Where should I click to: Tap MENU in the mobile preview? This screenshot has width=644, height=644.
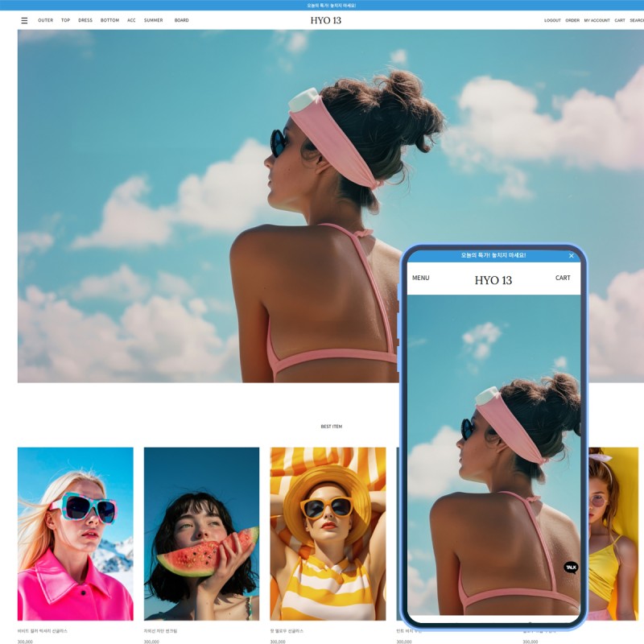click(x=421, y=279)
